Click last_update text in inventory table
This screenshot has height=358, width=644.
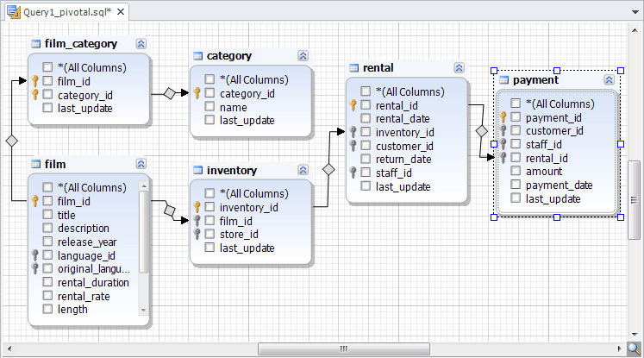tap(247, 248)
